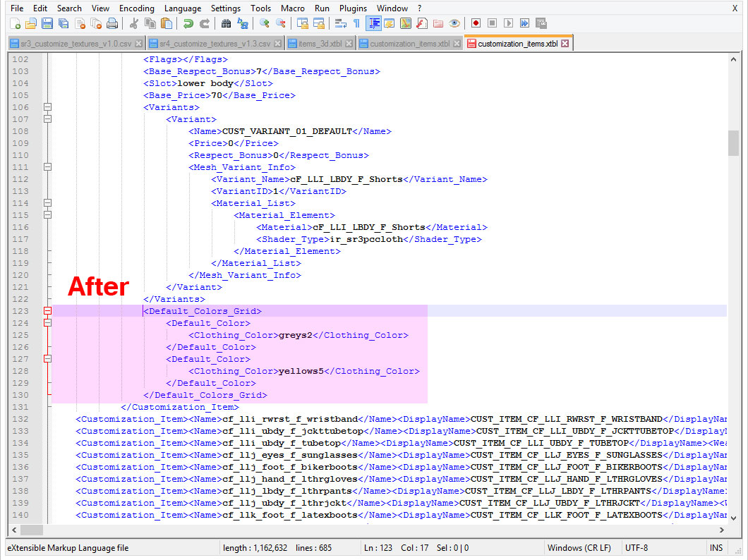
Task: Close the active customization_items.xtbl tab
Action: 565,44
